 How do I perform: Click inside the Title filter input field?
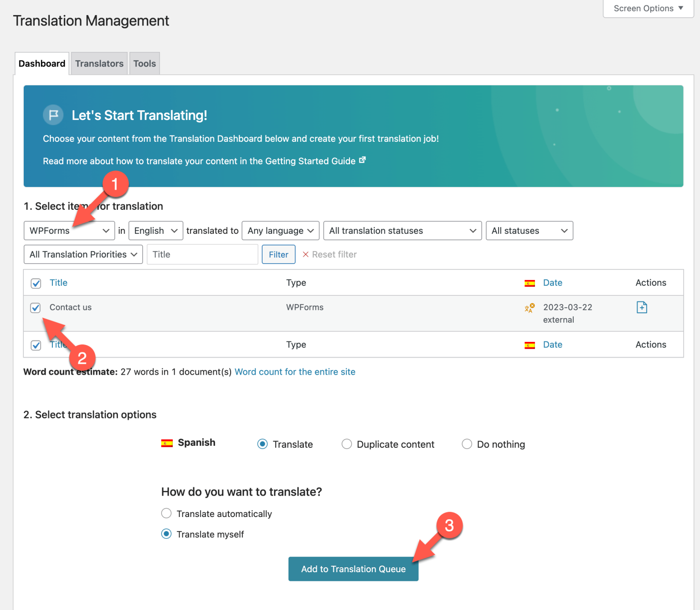[x=202, y=254]
